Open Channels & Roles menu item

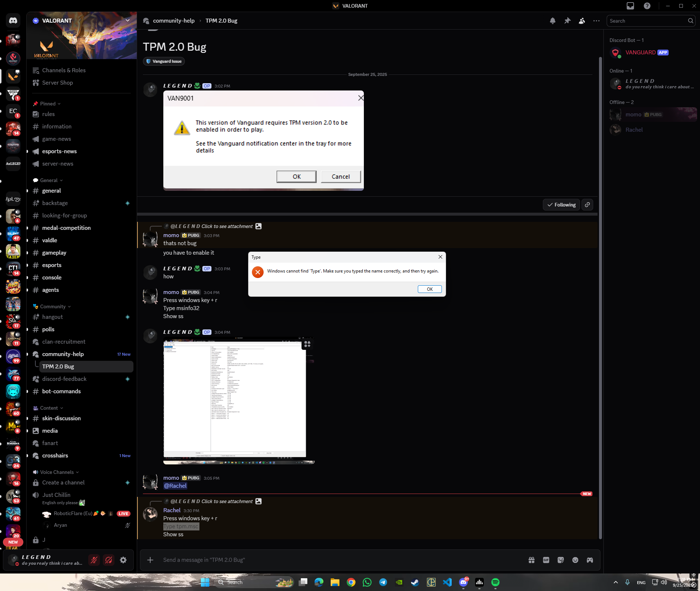tap(64, 70)
